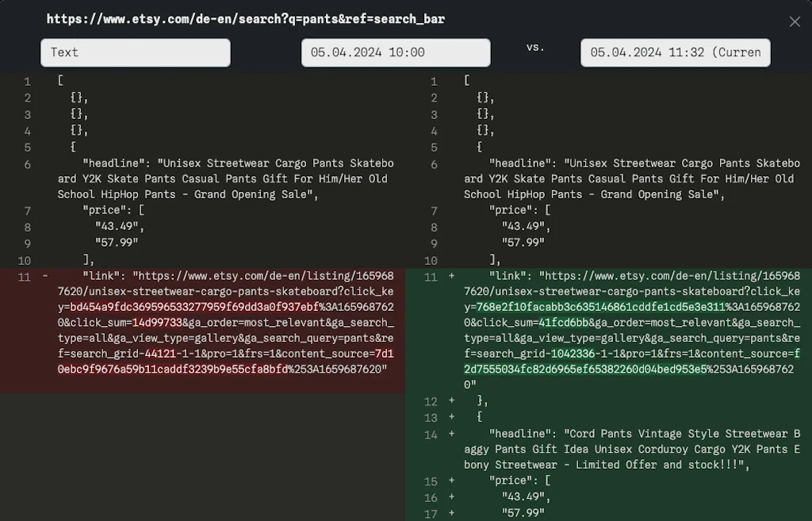Image resolution: width=812 pixels, height=521 pixels.
Task: Open the Text comparison mode selector
Action: 135,52
